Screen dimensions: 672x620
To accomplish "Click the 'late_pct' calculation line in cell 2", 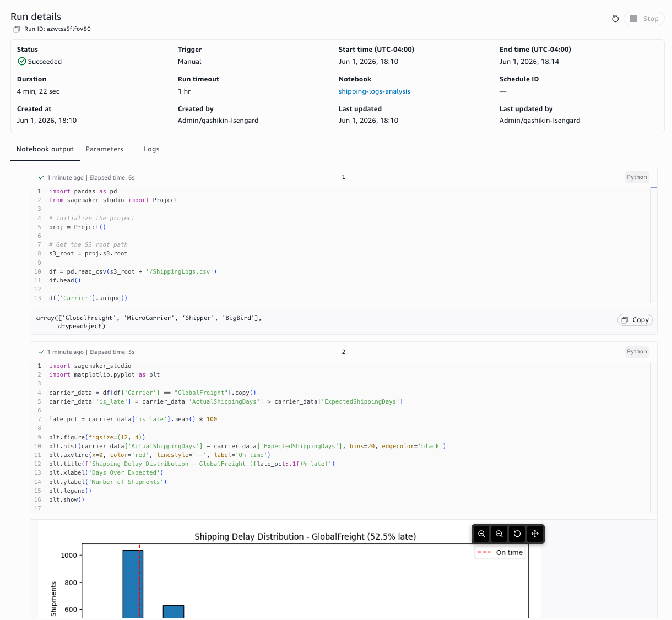I will click(133, 419).
